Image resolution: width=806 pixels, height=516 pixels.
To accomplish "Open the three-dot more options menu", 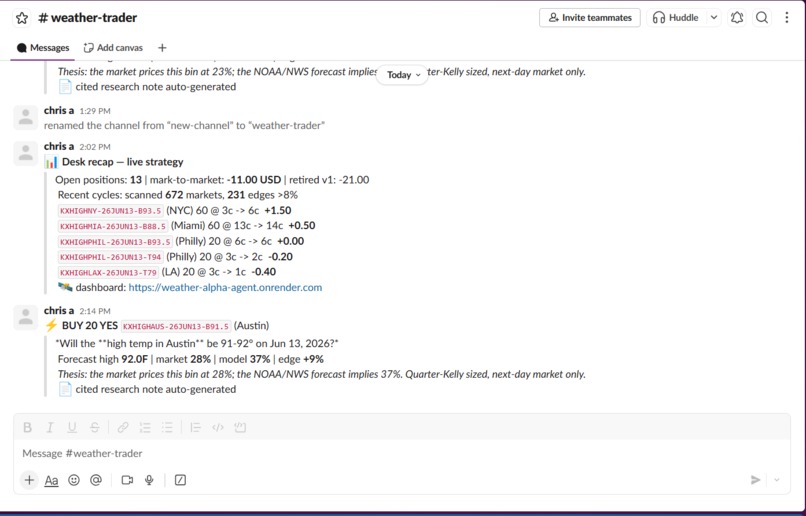I will tap(786, 17).
